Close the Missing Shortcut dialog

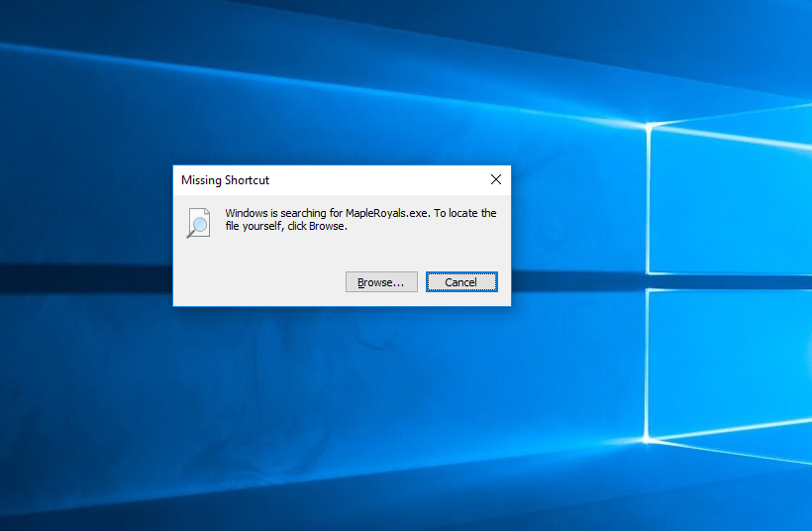pos(495,179)
